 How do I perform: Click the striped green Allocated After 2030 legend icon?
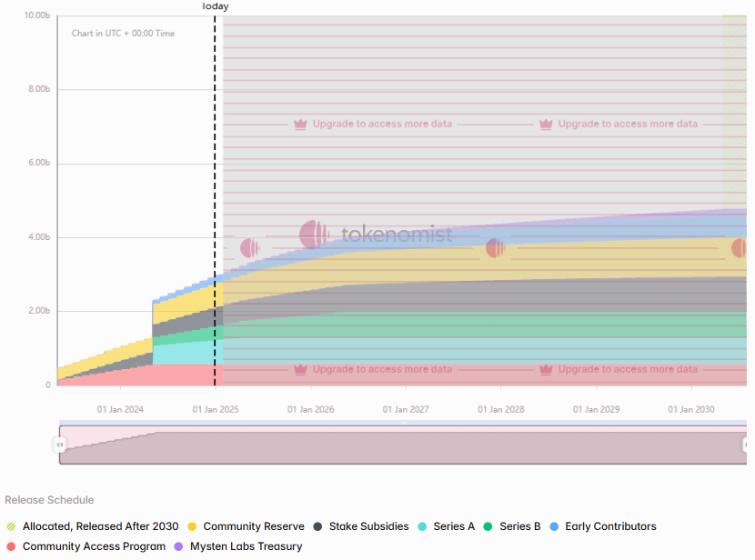11,526
